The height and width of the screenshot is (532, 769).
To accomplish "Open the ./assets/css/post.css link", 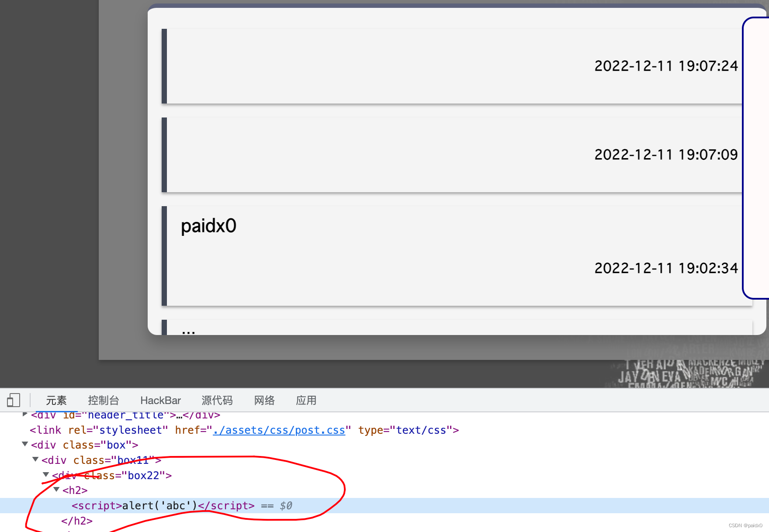I will click(x=279, y=430).
